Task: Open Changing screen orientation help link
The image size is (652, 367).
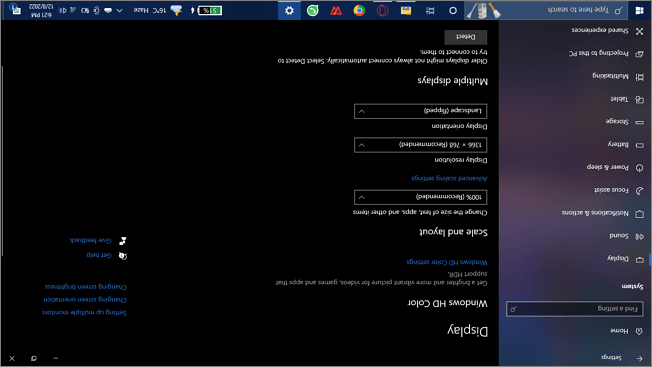Action: pyautogui.click(x=85, y=300)
